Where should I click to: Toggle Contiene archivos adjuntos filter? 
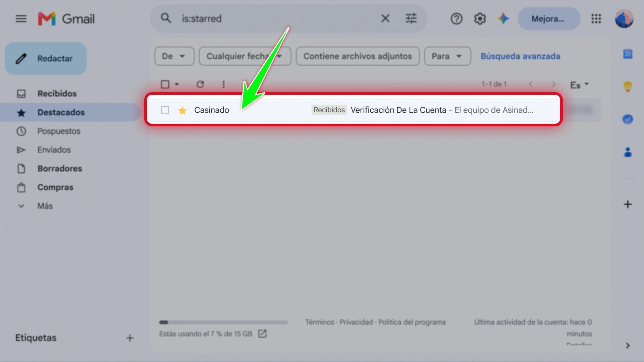coord(358,56)
